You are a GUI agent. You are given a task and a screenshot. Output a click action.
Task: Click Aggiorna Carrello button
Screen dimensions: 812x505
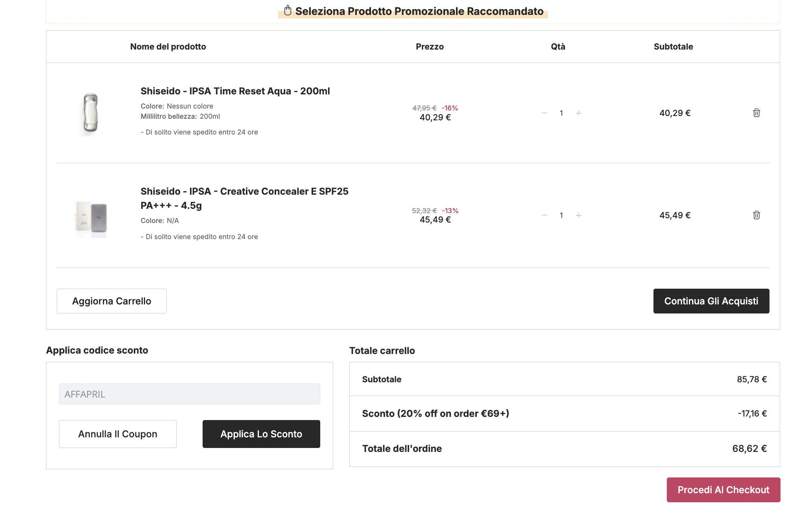(x=112, y=301)
